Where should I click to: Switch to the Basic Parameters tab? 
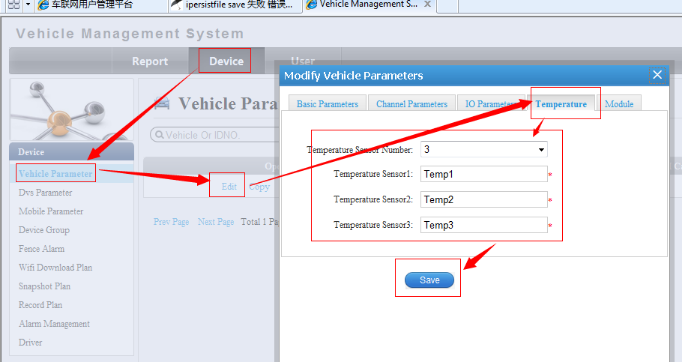tap(327, 104)
